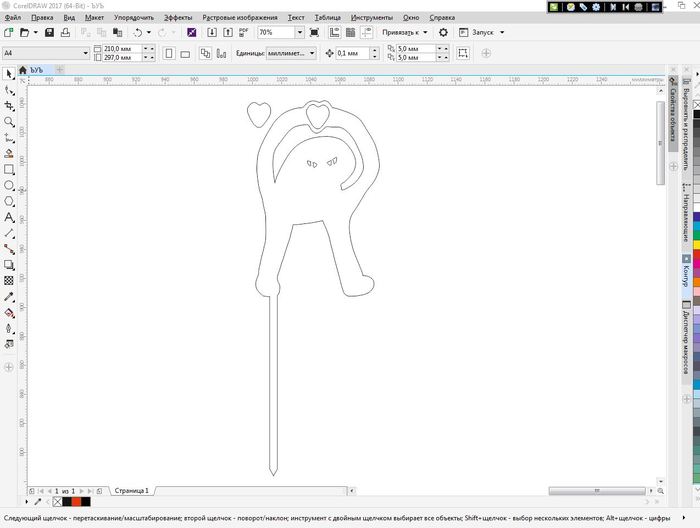Activate the Ellipse tool
This screenshot has height=528, width=700.
(x=9, y=186)
